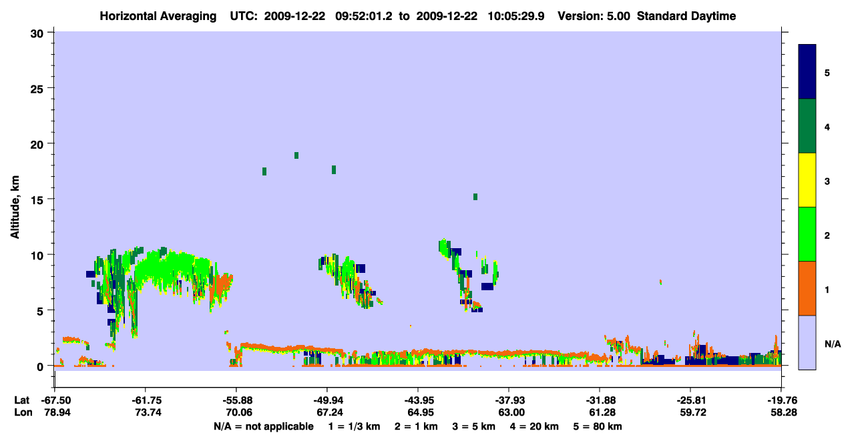Click longitude value '67.24'
Screen dimensions: 868x445
click(329, 412)
